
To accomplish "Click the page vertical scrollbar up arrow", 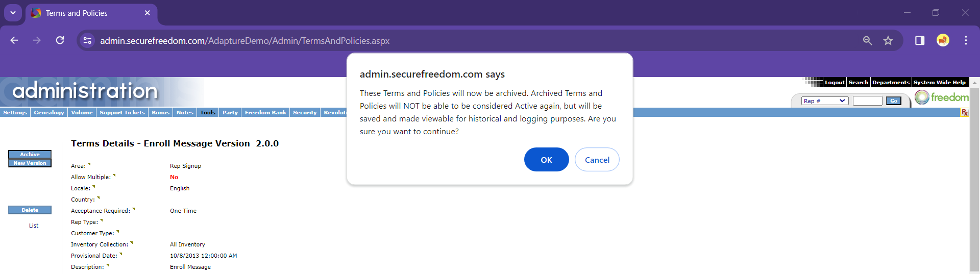I will pos(974,83).
